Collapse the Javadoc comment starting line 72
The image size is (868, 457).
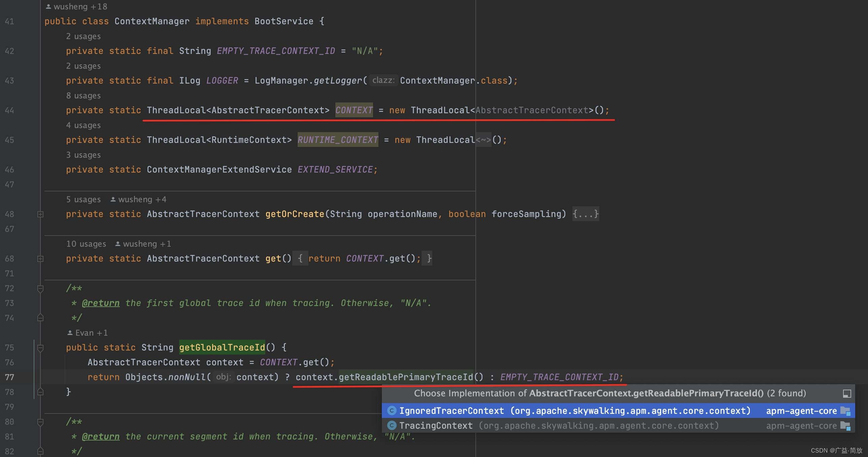click(x=40, y=288)
